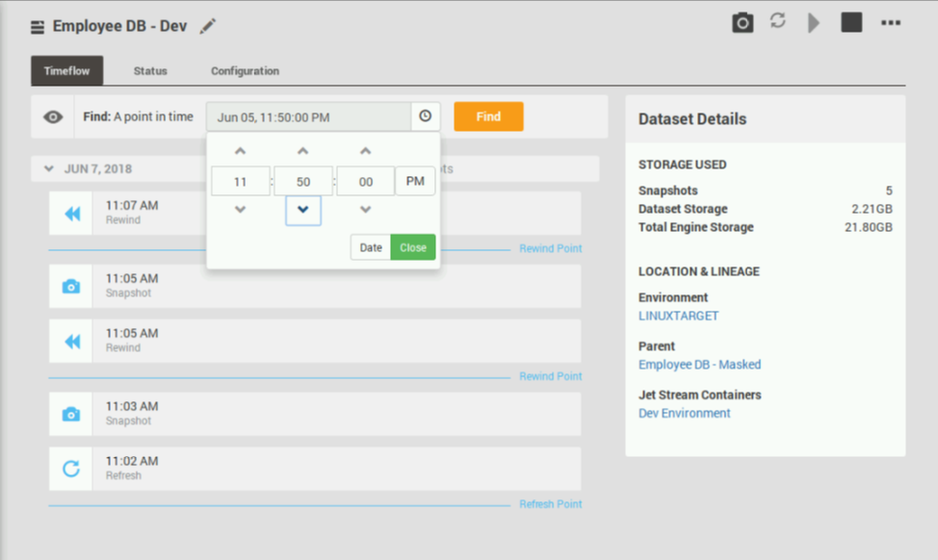The width and height of the screenshot is (938, 560).
Task: Click the Total Engine Storage value 21.80GB
Action: pyautogui.click(x=868, y=228)
